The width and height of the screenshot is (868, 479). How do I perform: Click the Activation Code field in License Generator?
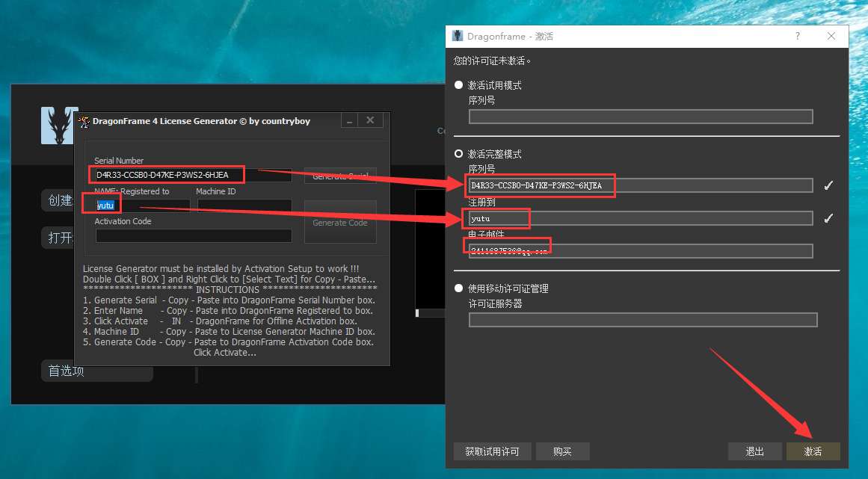tap(194, 235)
